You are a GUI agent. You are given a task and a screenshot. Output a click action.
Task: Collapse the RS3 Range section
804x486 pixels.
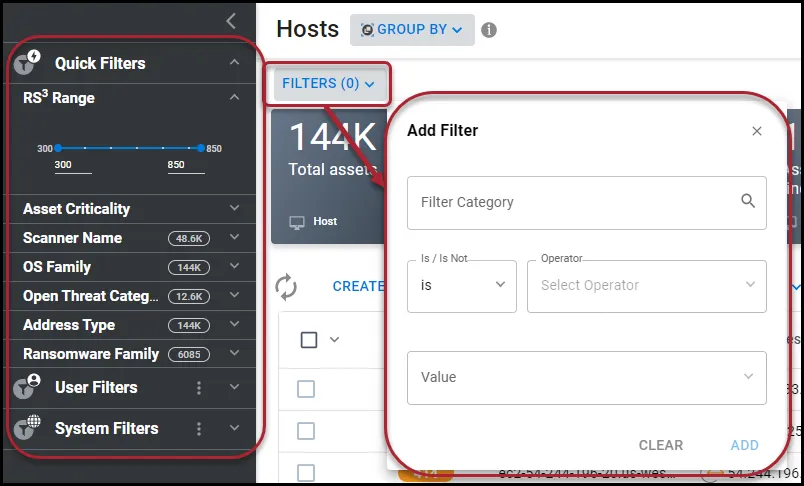click(x=234, y=97)
